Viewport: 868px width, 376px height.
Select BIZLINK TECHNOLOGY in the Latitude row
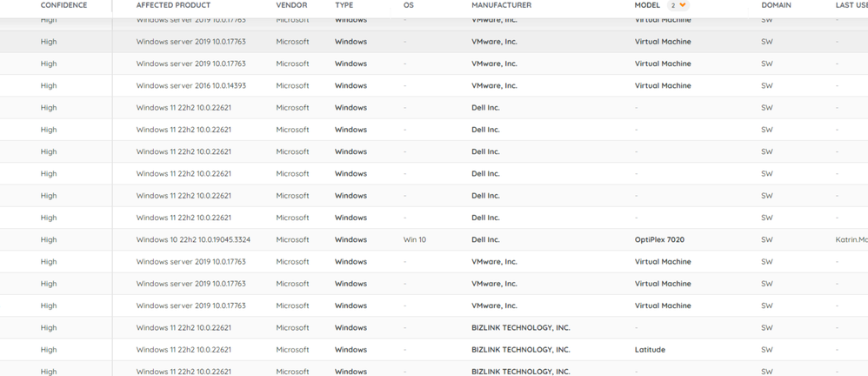(520, 350)
